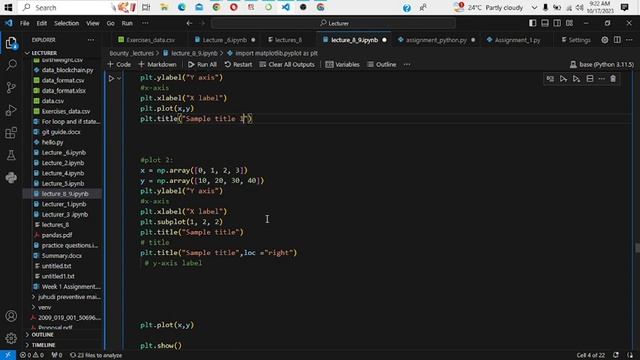Execute above cells from cell toolbar
The width and height of the screenshot is (640, 360).
click(x=563, y=79)
